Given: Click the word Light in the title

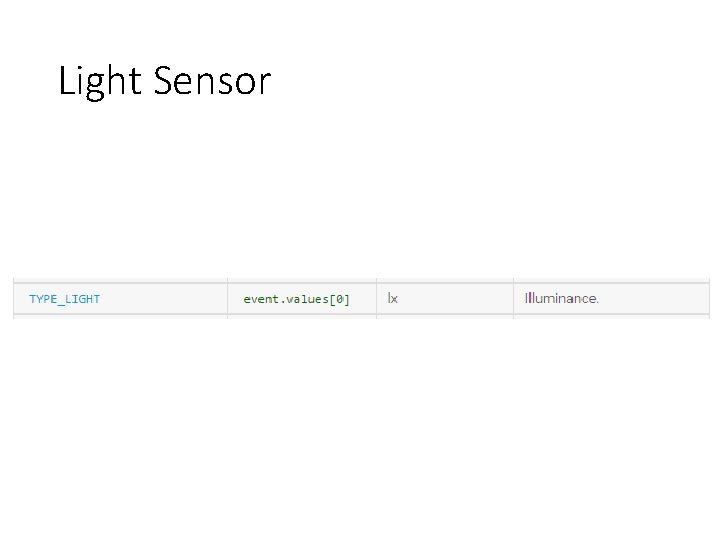Looking at the screenshot, I should point(100,82).
